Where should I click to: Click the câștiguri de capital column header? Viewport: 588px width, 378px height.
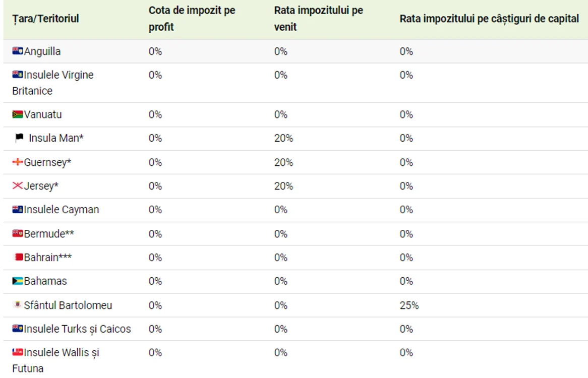point(489,19)
